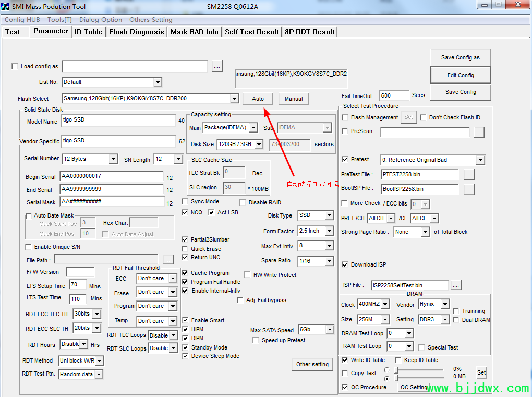Image resolution: width=532 pixels, height=397 pixels.
Task: Check the Disable RAID option
Action: click(x=243, y=202)
